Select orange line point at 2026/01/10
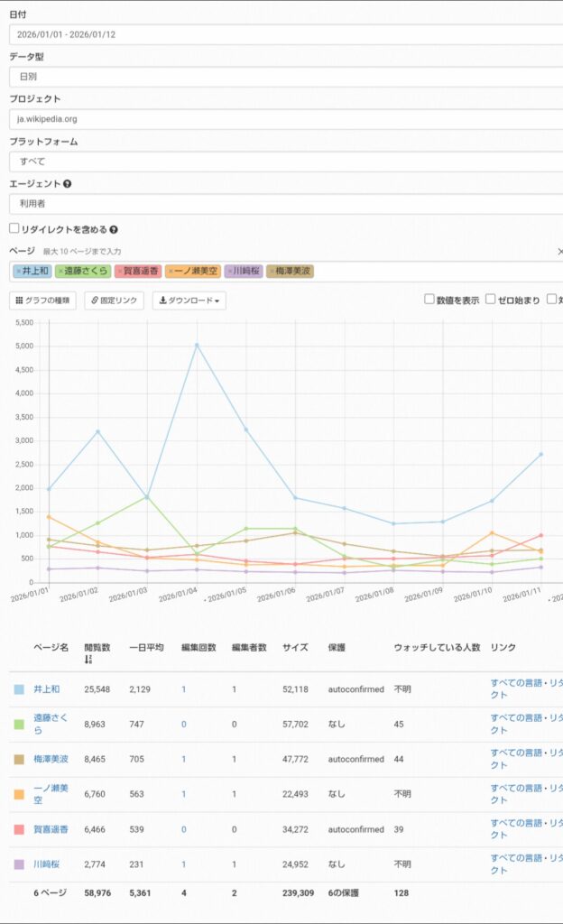 [492, 532]
